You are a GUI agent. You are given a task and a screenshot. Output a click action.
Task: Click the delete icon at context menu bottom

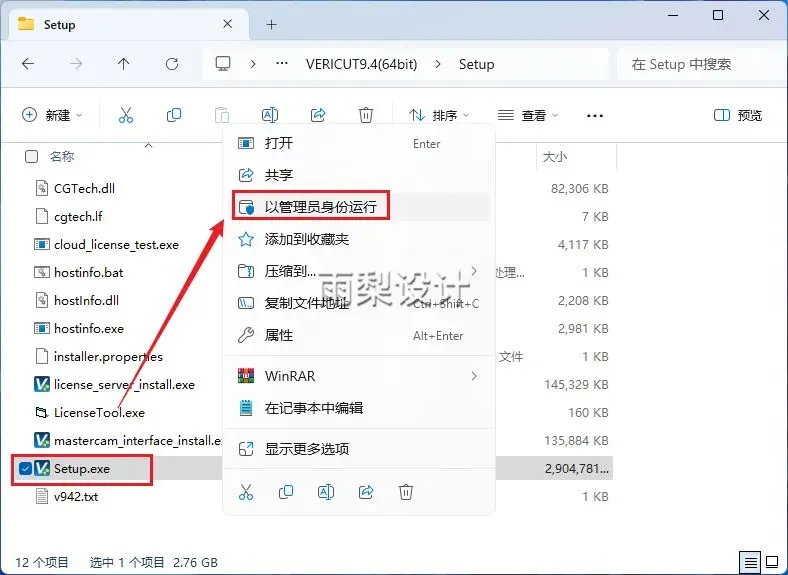pyautogui.click(x=406, y=492)
